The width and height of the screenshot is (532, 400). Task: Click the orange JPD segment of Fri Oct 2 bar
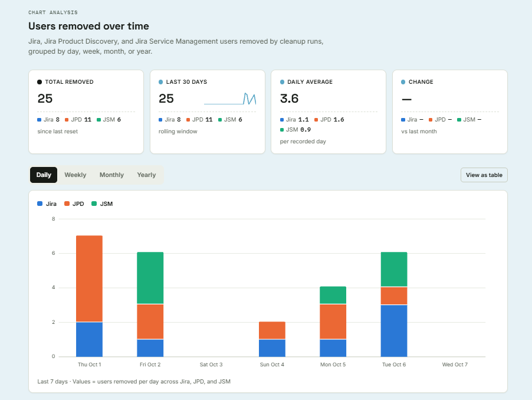(150, 322)
